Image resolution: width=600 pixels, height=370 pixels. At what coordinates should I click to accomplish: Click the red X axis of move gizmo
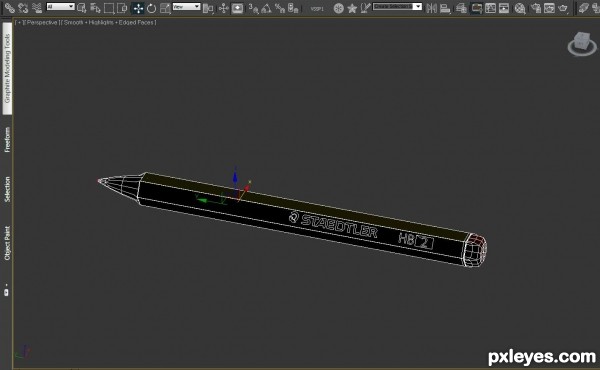tap(245, 189)
